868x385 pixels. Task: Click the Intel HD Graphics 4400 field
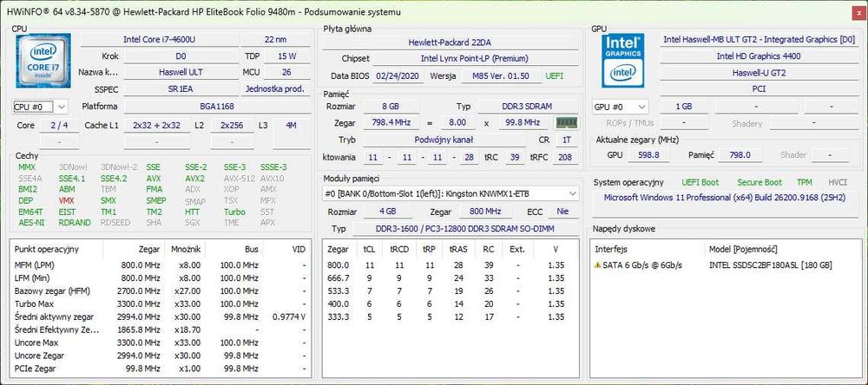click(759, 55)
